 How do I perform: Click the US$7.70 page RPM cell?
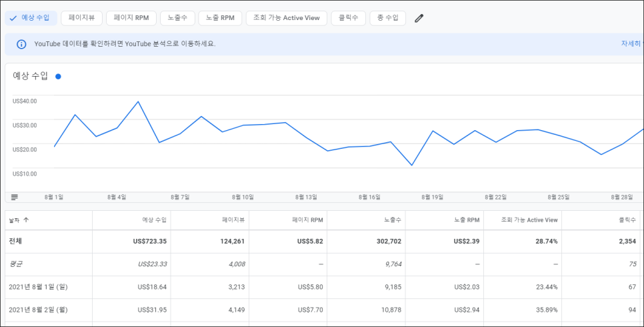pos(311,310)
